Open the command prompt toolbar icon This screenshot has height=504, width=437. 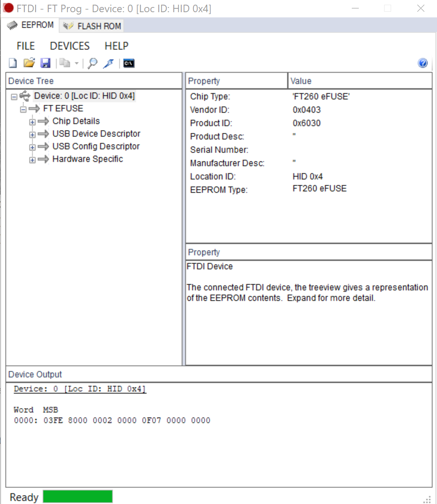129,63
